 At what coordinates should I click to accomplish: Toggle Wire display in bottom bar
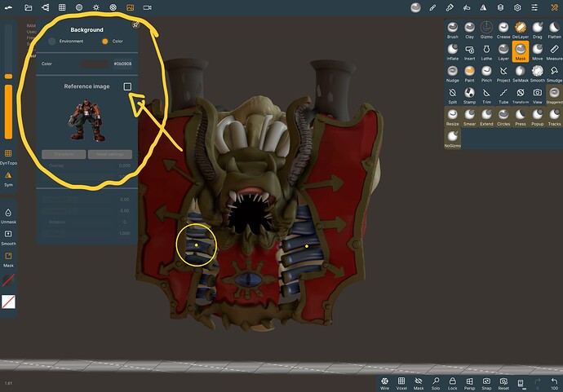[x=384, y=383]
